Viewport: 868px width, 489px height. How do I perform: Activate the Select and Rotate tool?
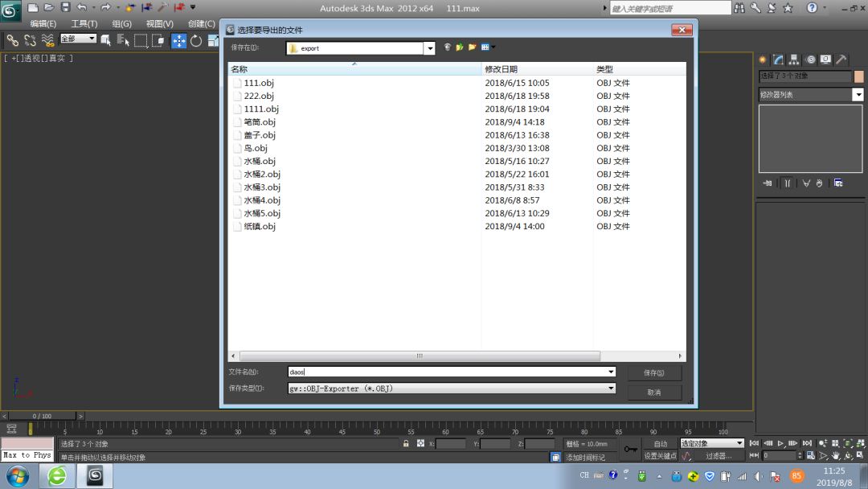point(196,40)
